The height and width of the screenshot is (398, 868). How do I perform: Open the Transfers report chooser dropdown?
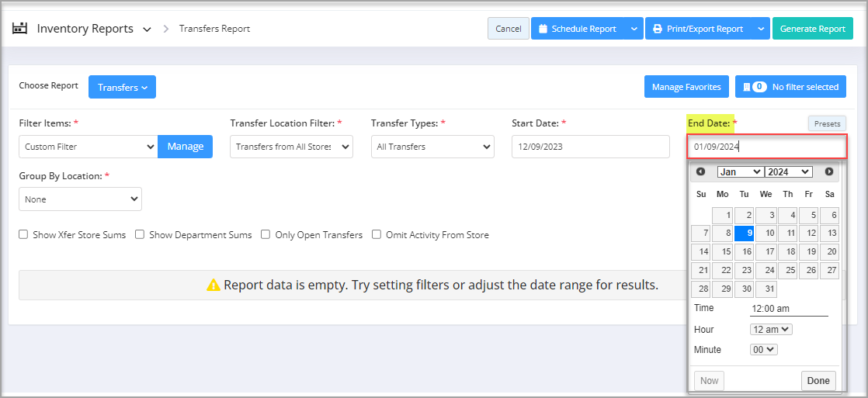pos(123,87)
